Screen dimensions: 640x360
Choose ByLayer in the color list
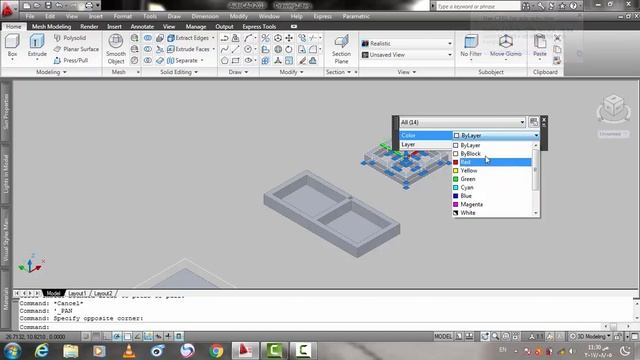point(492,145)
